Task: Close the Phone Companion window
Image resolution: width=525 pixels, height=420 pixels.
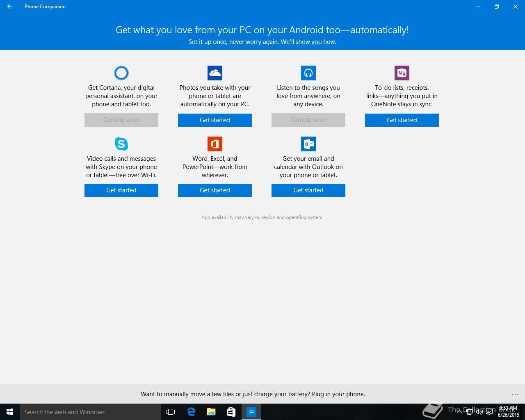Action: tap(516, 7)
